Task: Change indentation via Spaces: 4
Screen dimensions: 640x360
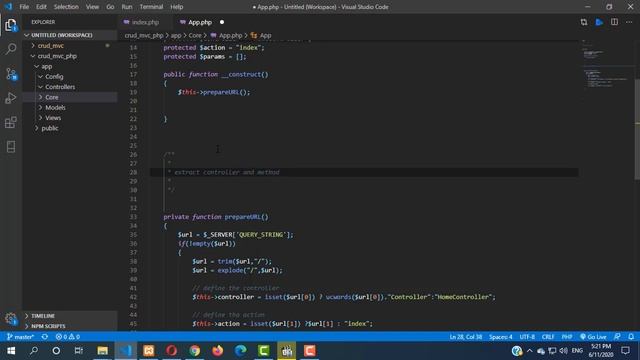Action: (x=500, y=337)
